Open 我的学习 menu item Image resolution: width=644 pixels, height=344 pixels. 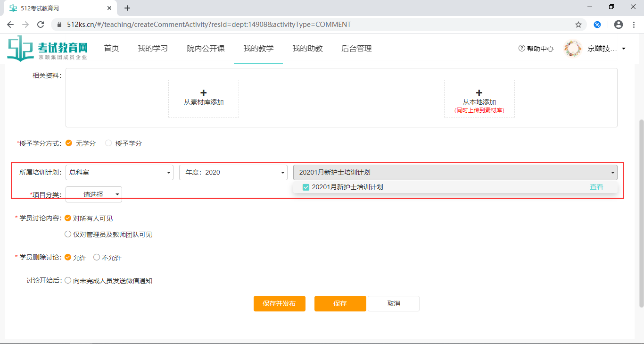[x=153, y=48]
